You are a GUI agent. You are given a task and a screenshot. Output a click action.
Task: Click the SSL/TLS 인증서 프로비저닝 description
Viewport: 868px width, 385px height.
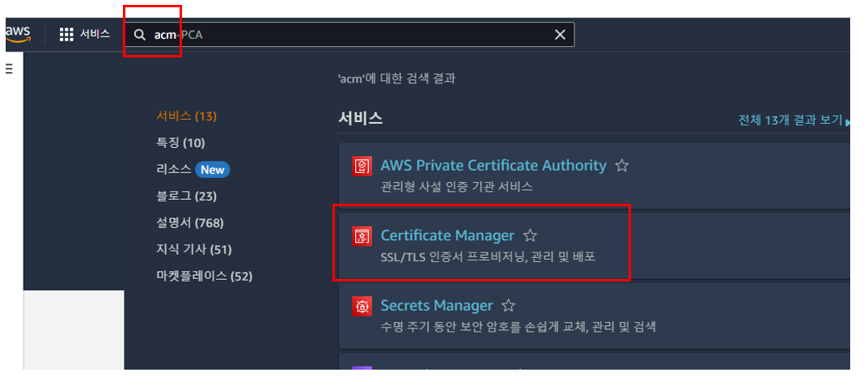coord(488,257)
